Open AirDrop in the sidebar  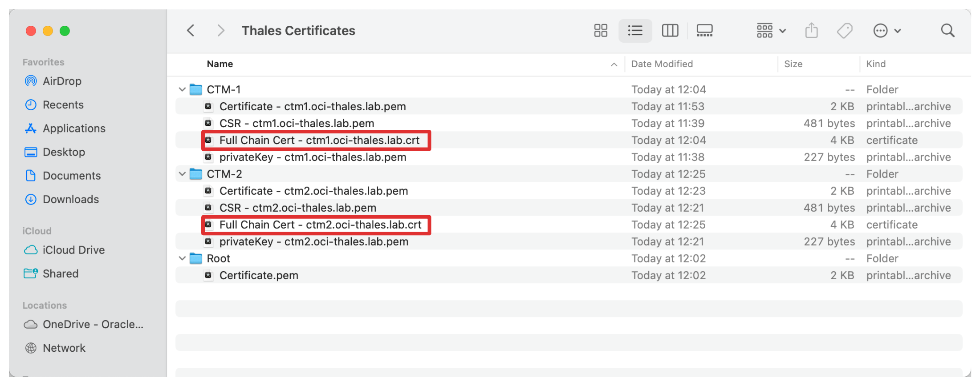(x=62, y=81)
